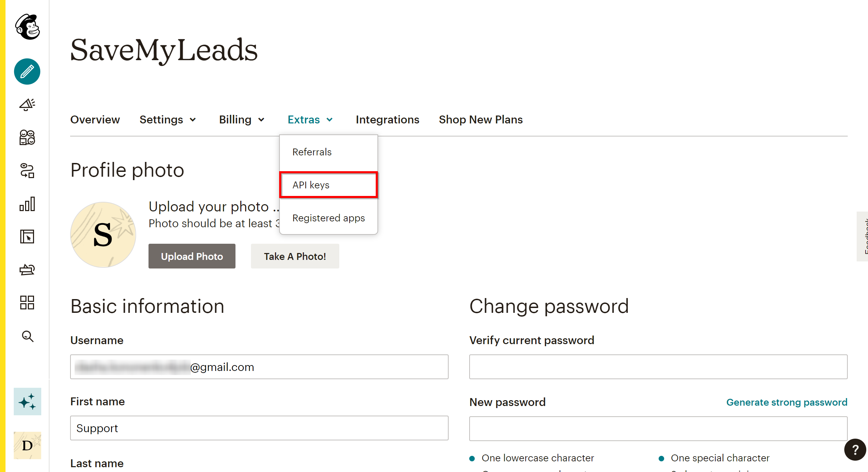Open Shop New Plans tab
The image size is (868, 472).
[x=481, y=120]
